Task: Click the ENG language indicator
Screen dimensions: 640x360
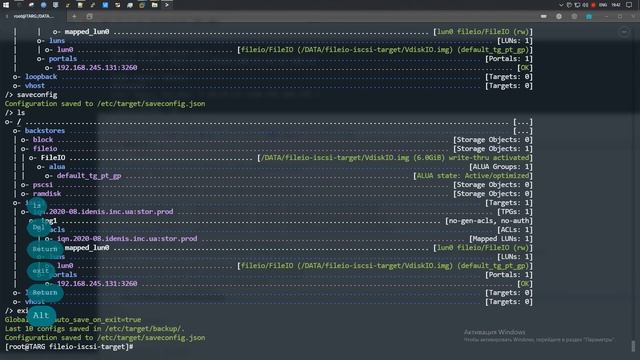Action: tap(603, 5)
